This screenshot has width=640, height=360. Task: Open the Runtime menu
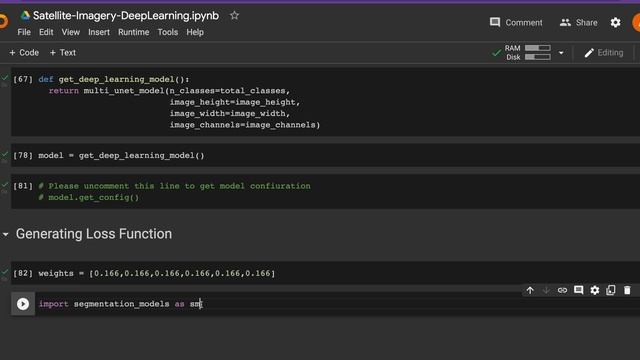(x=133, y=32)
